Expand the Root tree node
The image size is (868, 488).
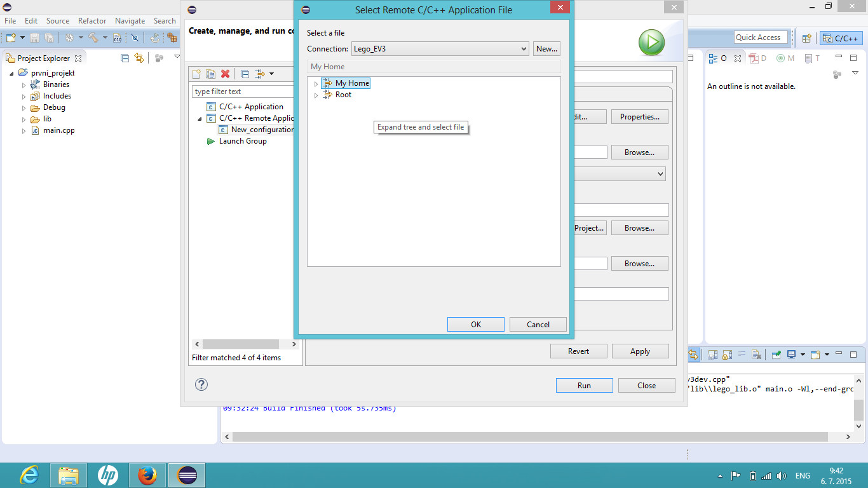[316, 95]
